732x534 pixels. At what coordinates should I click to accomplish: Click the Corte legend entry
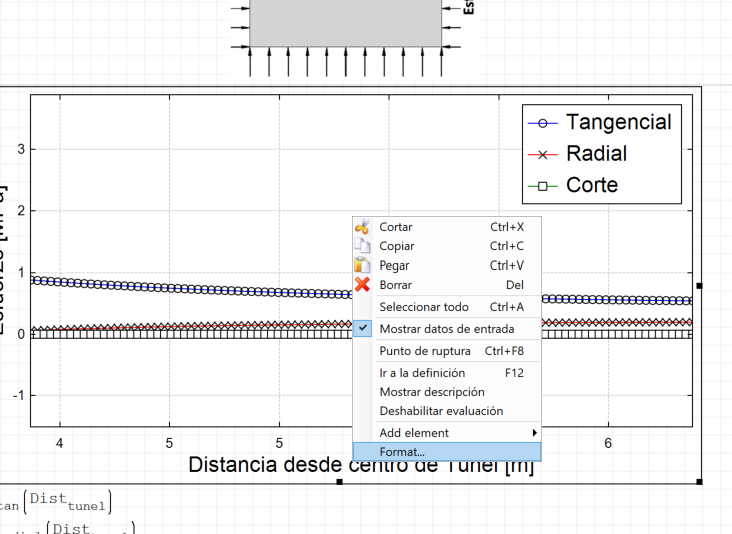tap(592, 185)
